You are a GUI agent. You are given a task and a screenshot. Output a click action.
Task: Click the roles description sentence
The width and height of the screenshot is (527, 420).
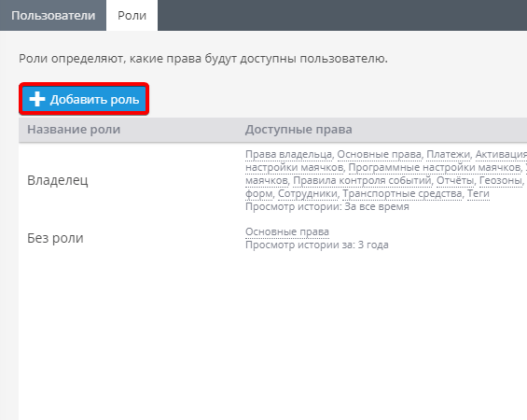click(x=203, y=59)
